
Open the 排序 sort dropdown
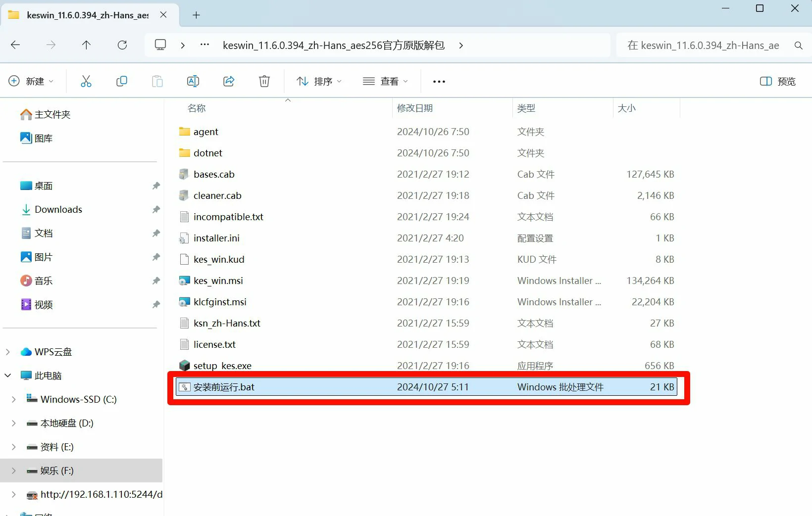pos(319,81)
